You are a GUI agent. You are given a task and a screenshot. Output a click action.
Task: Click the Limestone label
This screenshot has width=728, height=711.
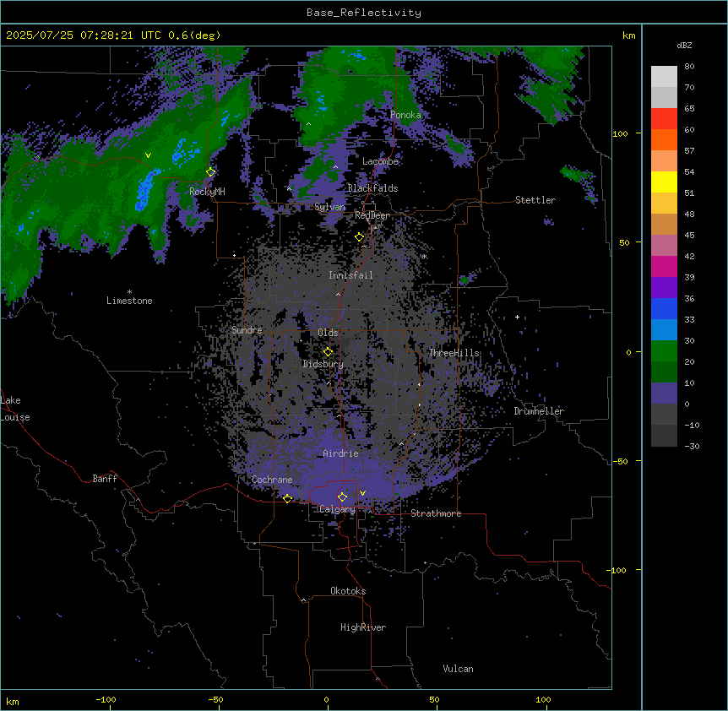click(x=129, y=301)
